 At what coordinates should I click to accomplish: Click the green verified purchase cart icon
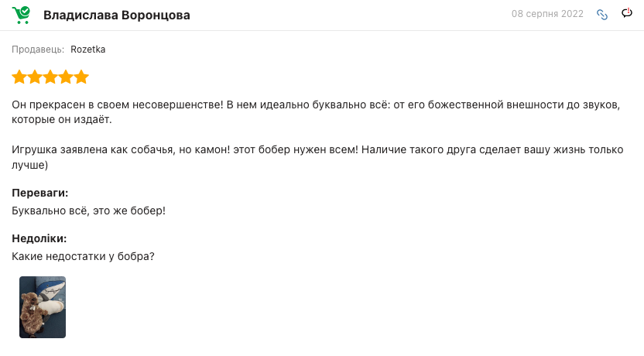tap(21, 15)
